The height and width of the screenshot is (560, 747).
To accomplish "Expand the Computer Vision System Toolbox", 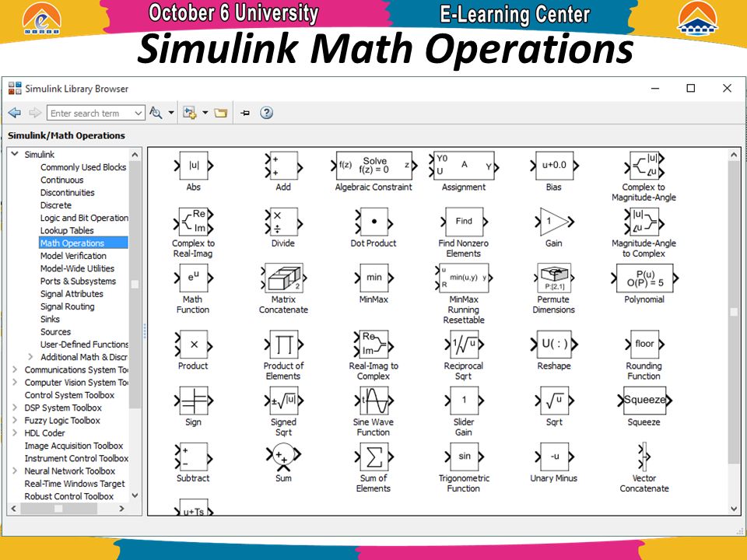I will point(15,382).
